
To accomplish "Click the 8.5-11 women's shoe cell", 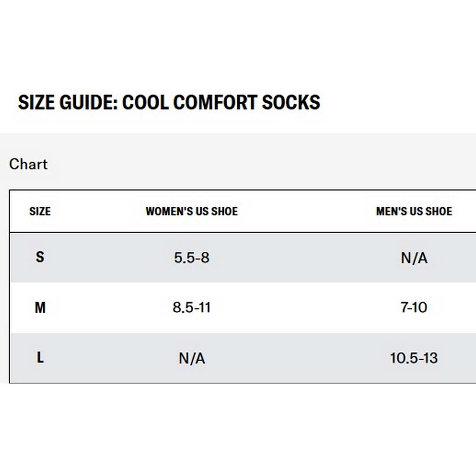I will 192,307.
